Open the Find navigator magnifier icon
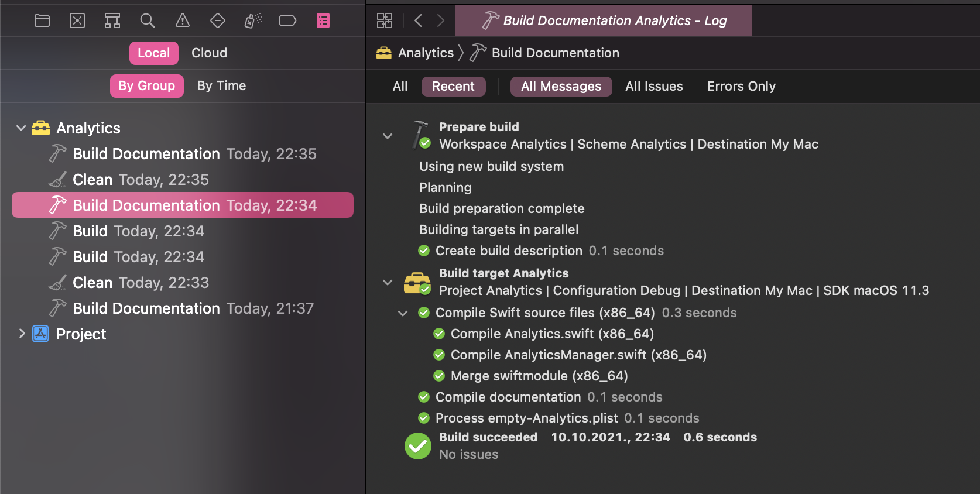This screenshot has width=980, height=494. pyautogui.click(x=148, y=21)
